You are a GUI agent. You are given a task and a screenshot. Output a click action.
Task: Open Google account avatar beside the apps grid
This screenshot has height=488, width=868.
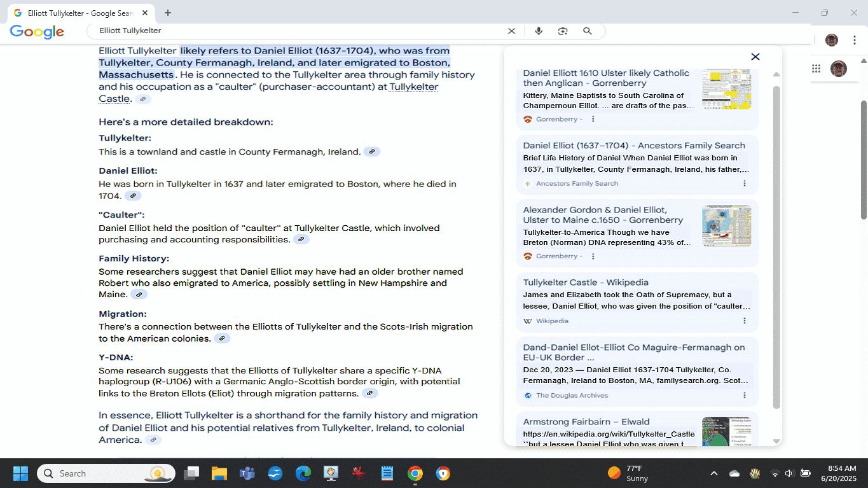[x=839, y=69]
